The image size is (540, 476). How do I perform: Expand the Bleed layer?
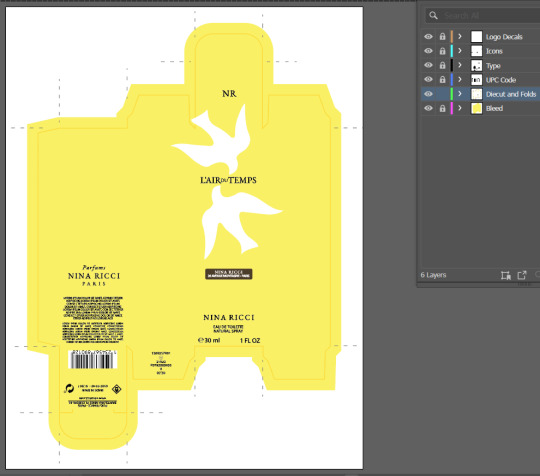460,108
